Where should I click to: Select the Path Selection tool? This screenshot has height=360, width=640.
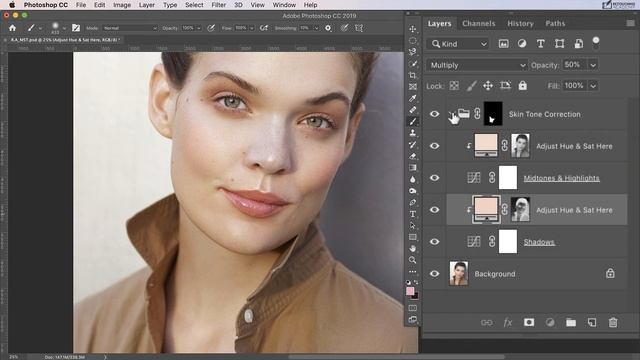point(413,225)
